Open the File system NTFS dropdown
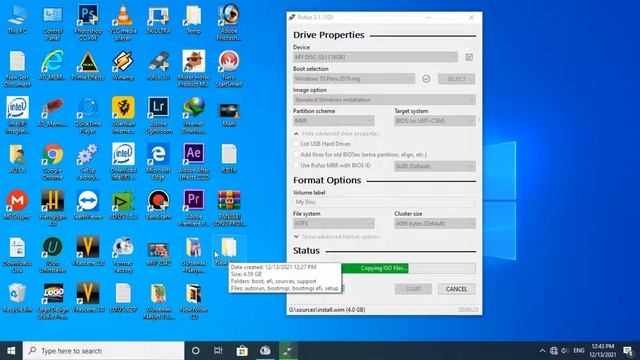This screenshot has width=640, height=360. [333, 224]
